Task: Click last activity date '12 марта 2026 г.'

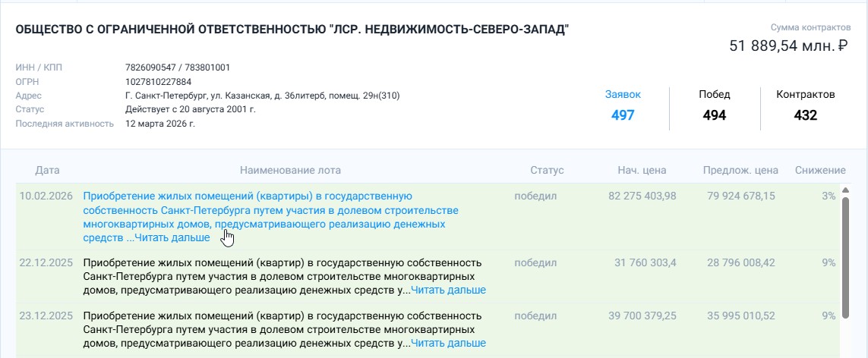Action: pyautogui.click(x=160, y=124)
